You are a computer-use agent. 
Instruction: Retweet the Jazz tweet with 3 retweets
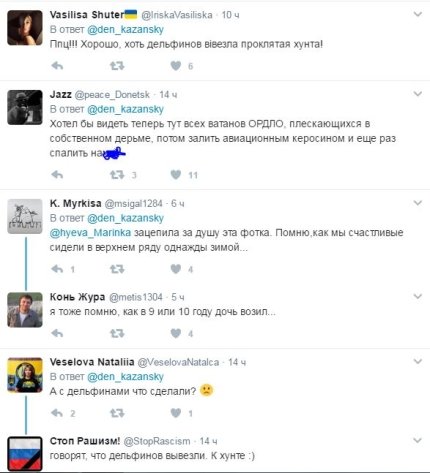117,175
